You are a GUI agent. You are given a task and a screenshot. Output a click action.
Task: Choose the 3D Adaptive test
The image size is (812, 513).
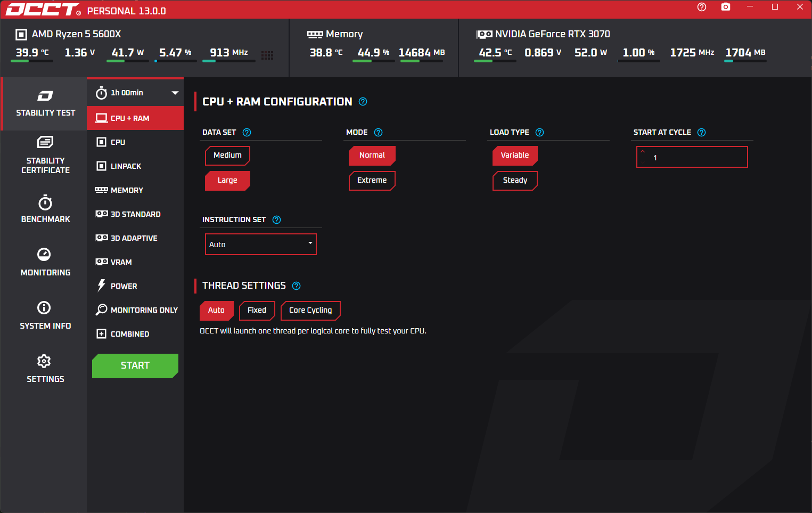tap(134, 238)
